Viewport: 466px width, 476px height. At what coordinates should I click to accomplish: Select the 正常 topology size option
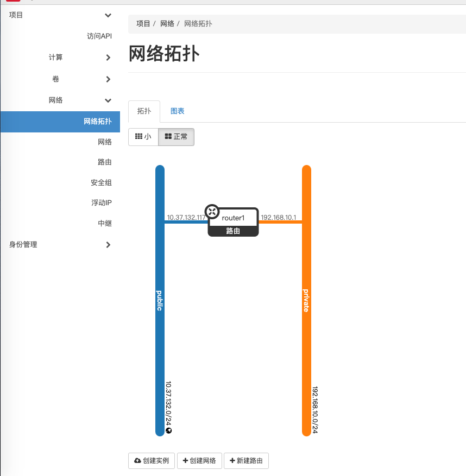point(176,137)
